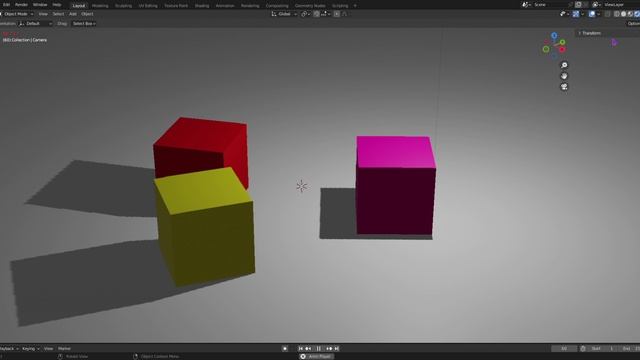The image size is (640, 360).
Task: Toggle the camera view icon in the viewport
Action: [x=564, y=87]
